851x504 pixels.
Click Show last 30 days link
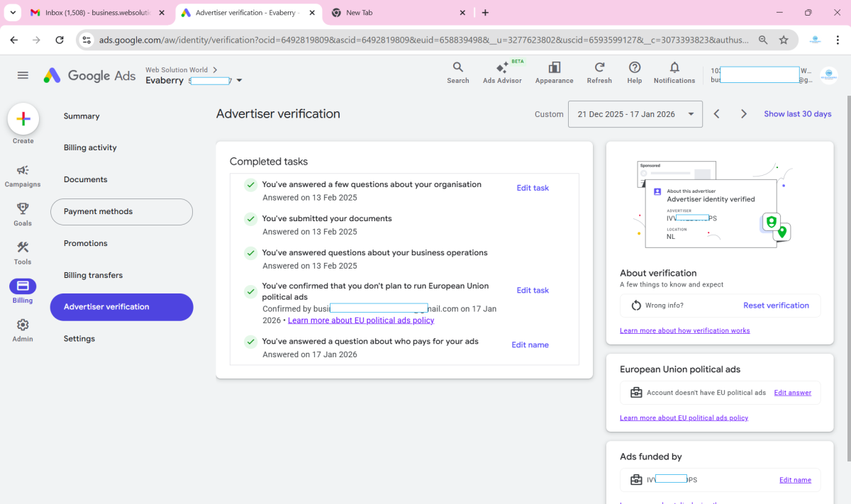click(797, 114)
